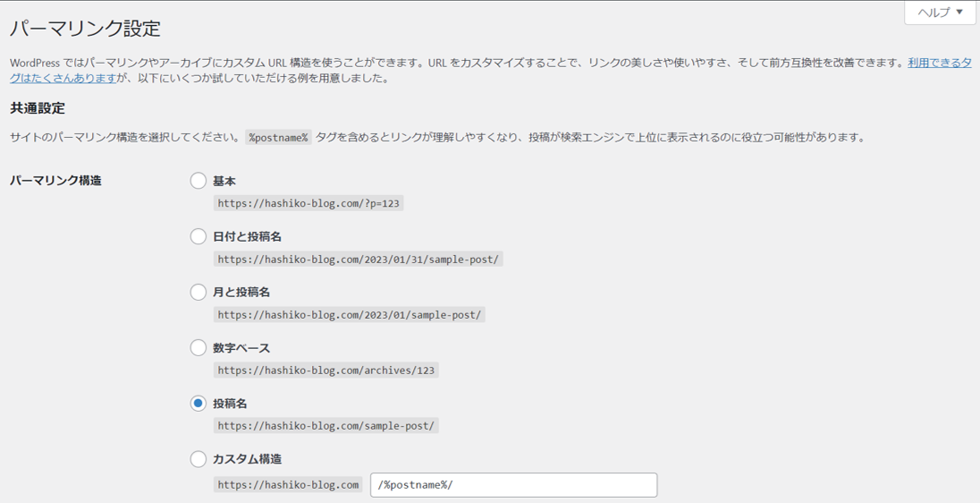
Task: Select the 基本 radio button
Action: click(x=199, y=181)
